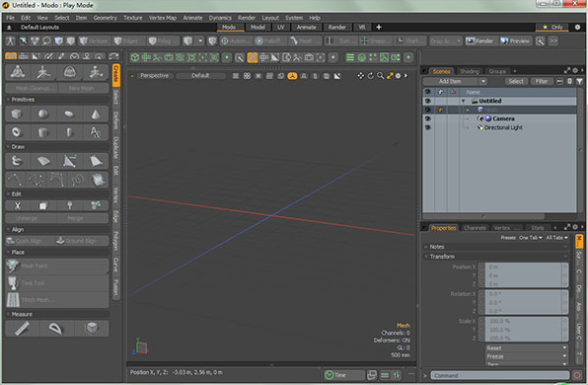The width and height of the screenshot is (588, 385).
Task: Toggle visibility of the Directional Light
Action: tap(427, 127)
